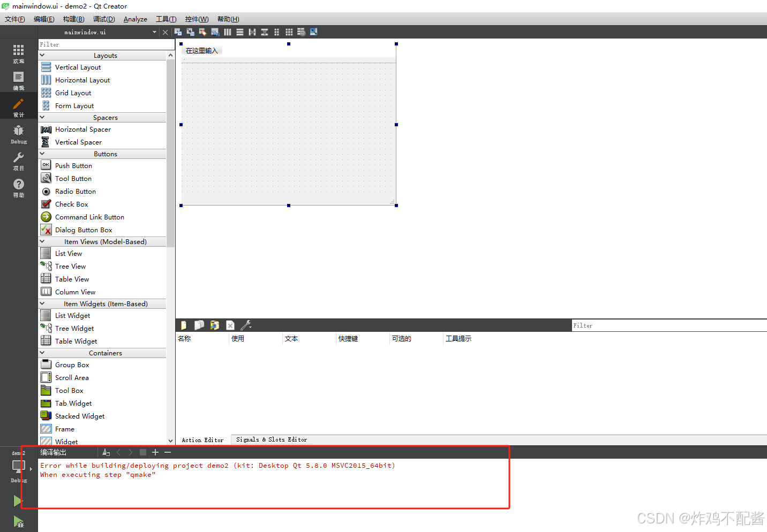Collapse the Layouts section
The width and height of the screenshot is (767, 532).
[x=42, y=55]
